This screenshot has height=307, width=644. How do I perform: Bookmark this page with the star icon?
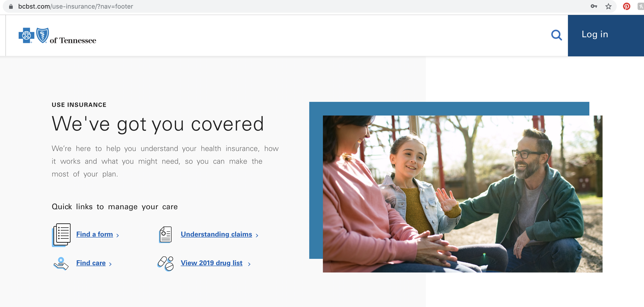click(608, 6)
